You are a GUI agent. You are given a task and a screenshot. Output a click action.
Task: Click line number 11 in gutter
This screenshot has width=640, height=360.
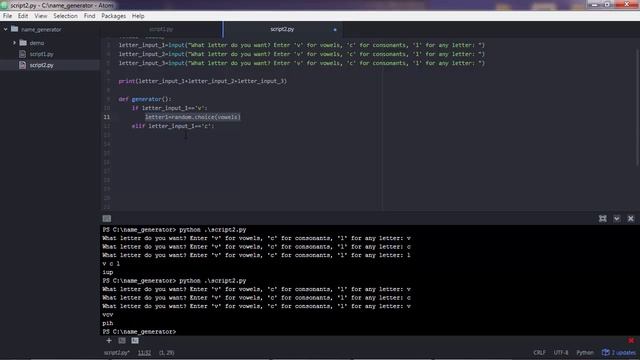pyautogui.click(x=107, y=117)
